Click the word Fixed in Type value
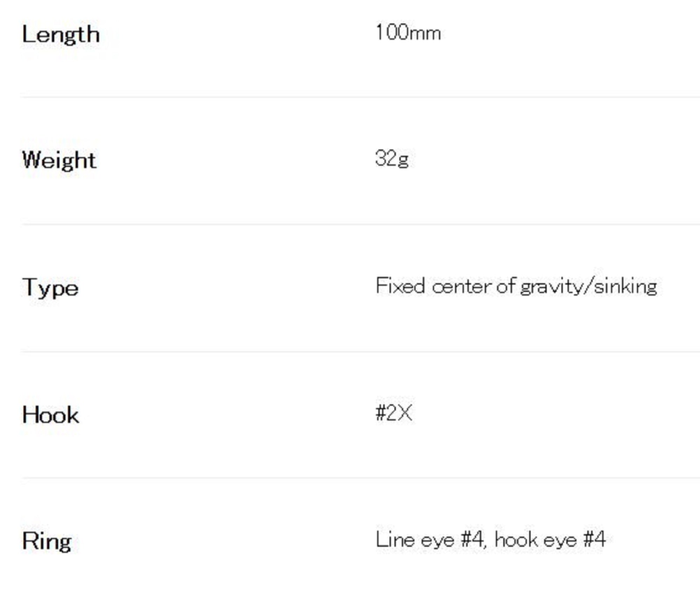 click(400, 286)
